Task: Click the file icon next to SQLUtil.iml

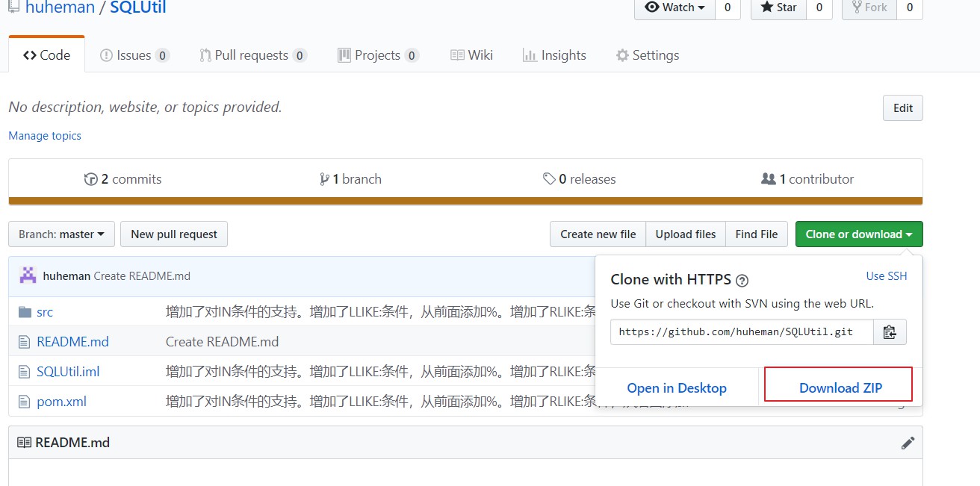Action: pos(25,372)
